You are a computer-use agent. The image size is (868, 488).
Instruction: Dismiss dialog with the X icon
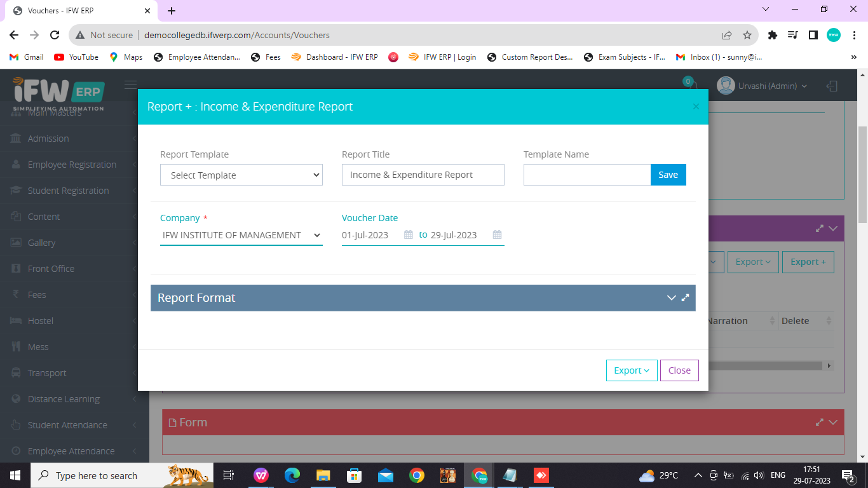coord(696,107)
